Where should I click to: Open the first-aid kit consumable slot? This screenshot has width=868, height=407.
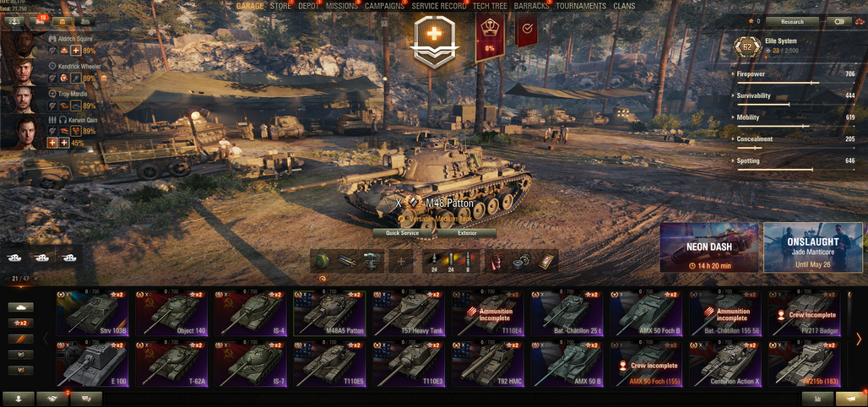click(x=545, y=260)
